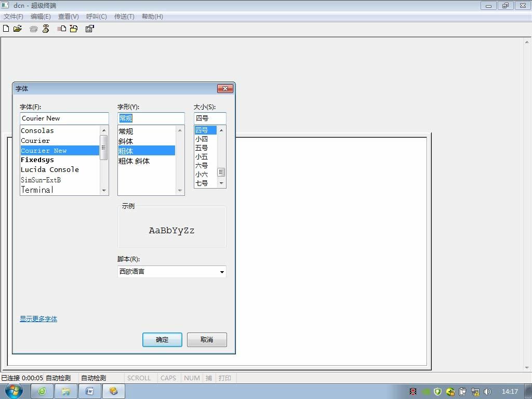Viewport: 532px width, 399px height.
Task: Click the size list scrollbar thumb
Action: [221, 172]
